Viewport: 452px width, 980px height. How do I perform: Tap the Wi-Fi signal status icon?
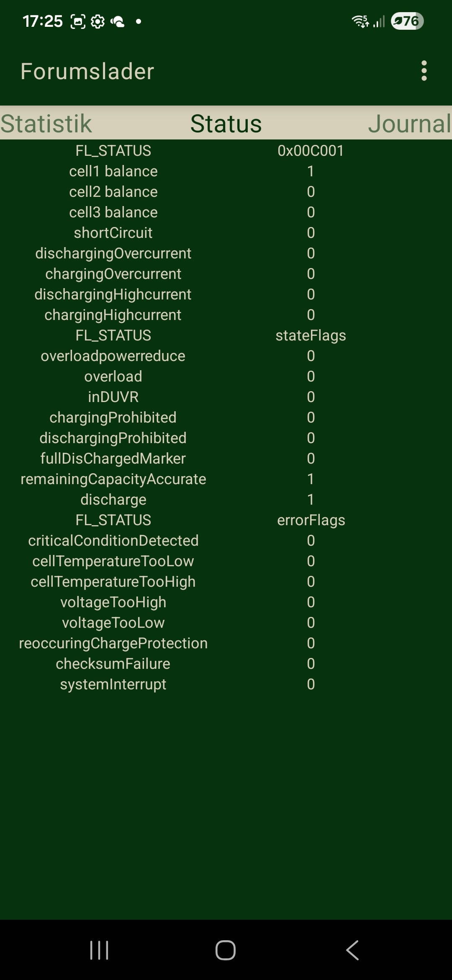(x=360, y=21)
